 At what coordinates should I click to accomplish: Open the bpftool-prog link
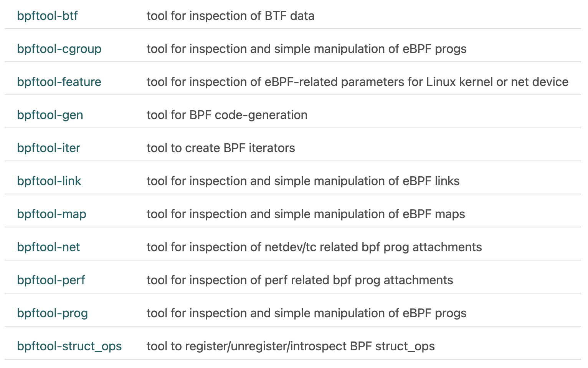(x=52, y=313)
